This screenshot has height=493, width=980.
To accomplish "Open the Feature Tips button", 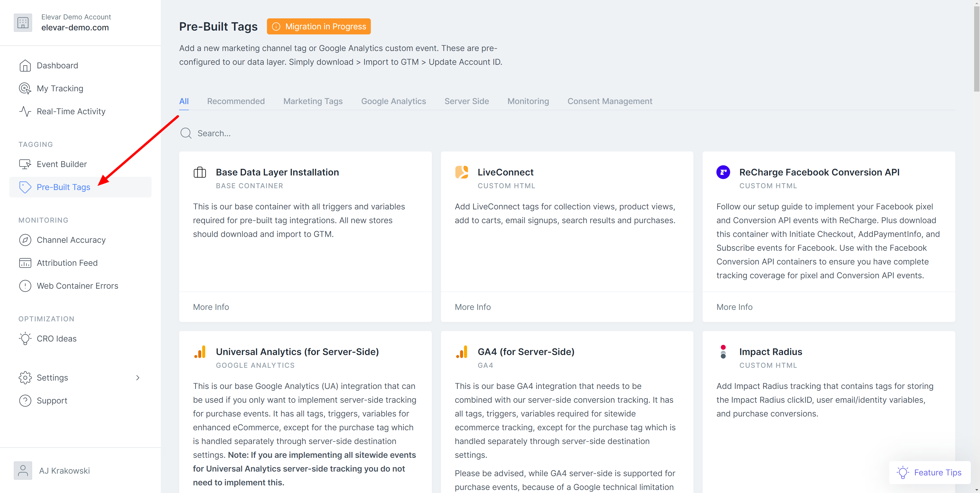I will point(929,472).
